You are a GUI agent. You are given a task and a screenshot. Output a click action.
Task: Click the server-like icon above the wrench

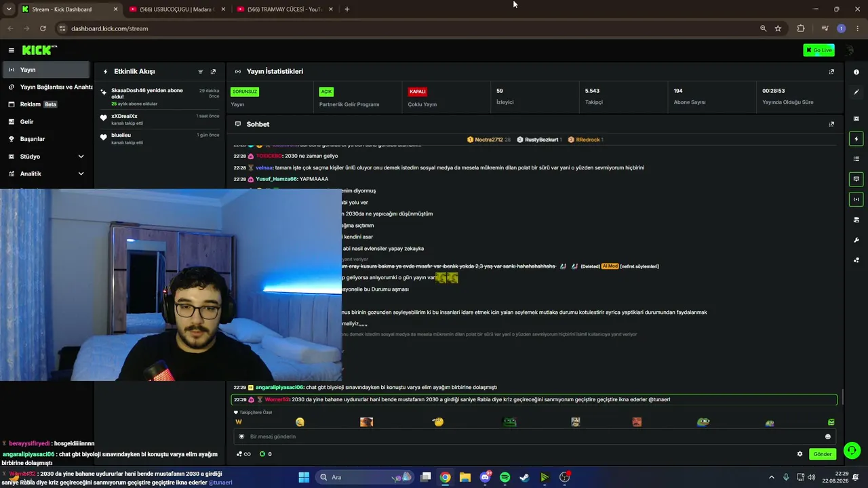click(x=856, y=220)
